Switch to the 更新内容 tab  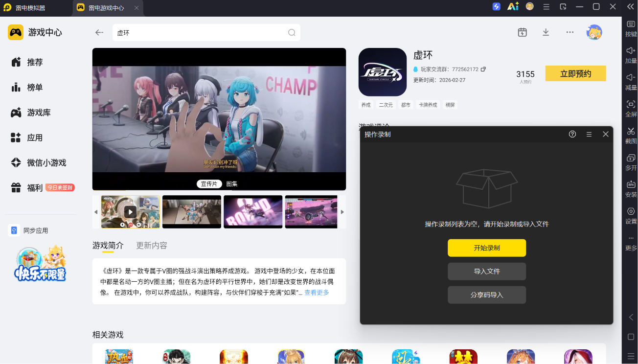coord(152,245)
